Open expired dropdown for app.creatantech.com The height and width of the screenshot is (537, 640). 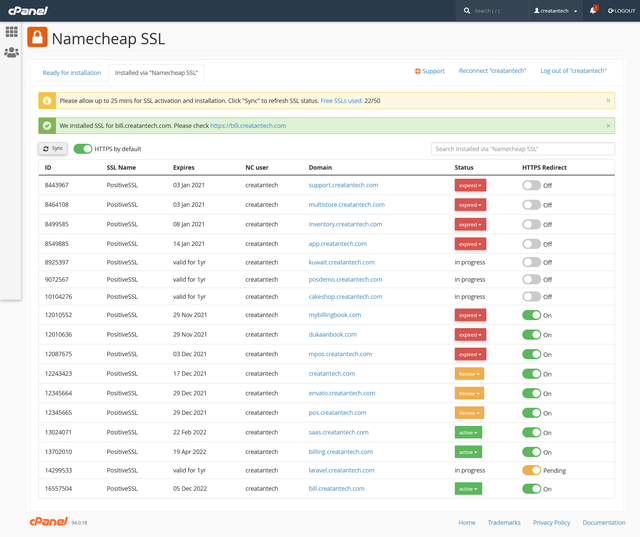pyautogui.click(x=470, y=244)
